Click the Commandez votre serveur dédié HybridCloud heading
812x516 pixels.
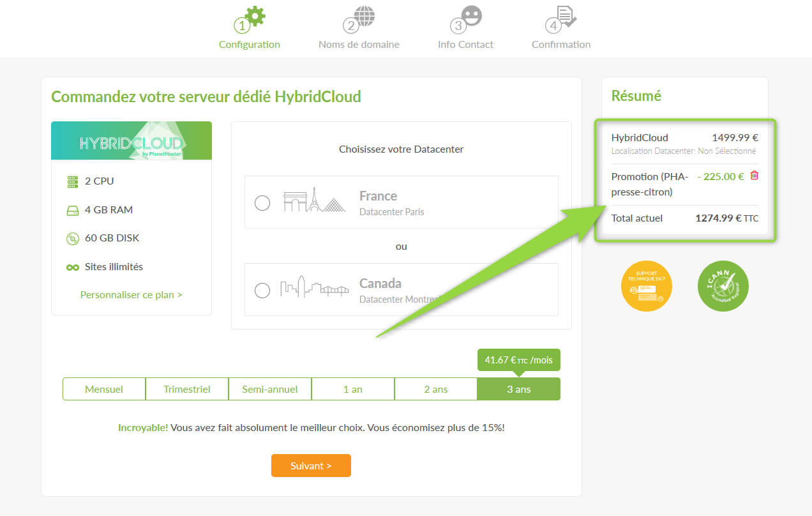206,96
